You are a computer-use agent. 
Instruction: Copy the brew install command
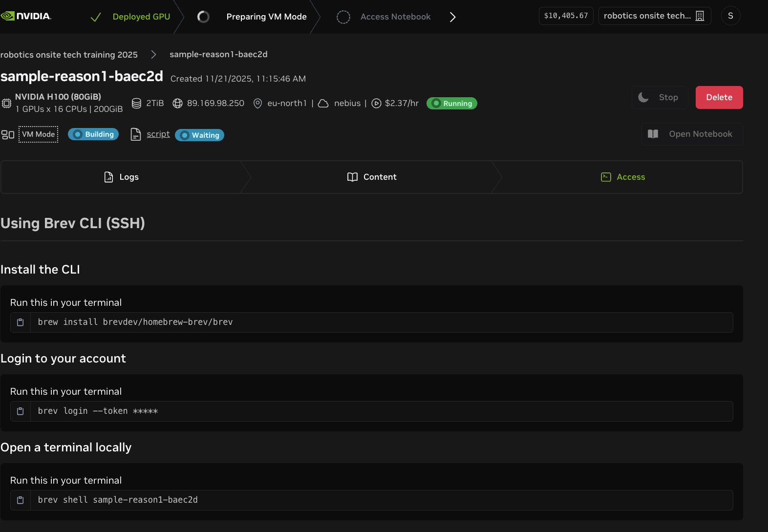21,322
